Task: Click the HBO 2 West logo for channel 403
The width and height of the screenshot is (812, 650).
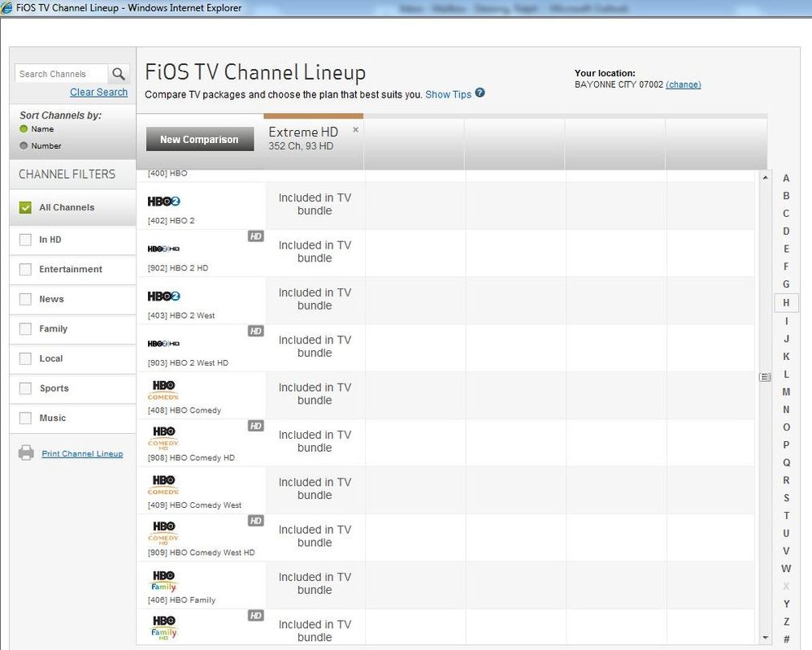Action: pos(163,296)
